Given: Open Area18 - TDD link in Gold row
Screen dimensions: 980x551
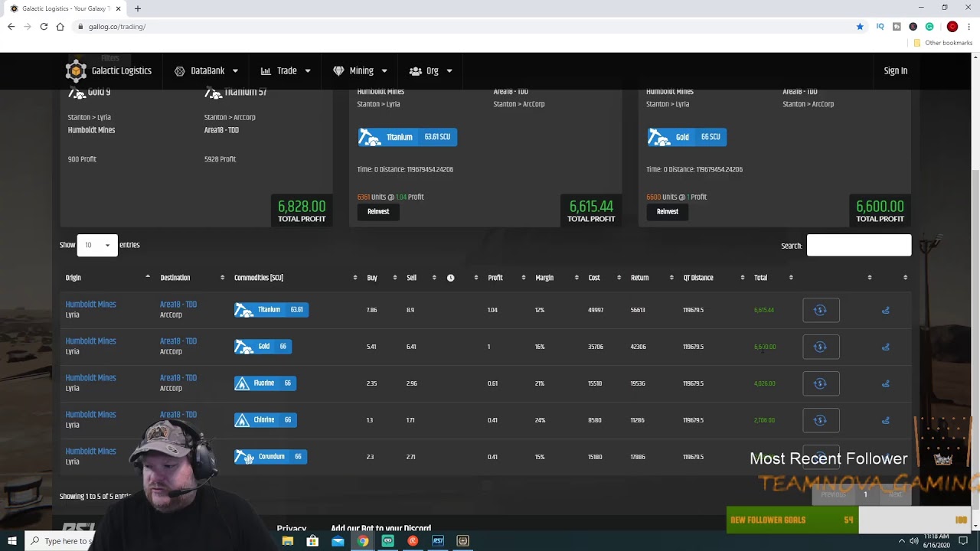Looking at the screenshot, I should pos(178,341).
